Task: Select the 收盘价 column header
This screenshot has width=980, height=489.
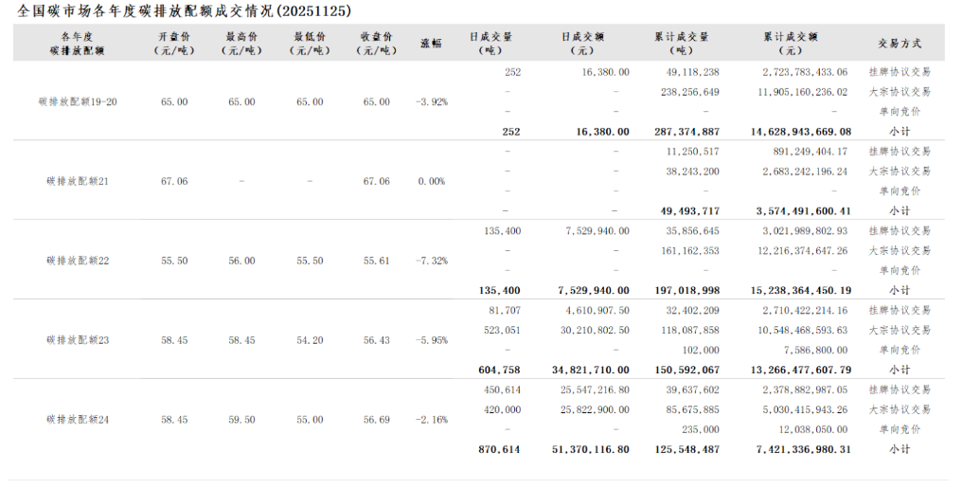Action: point(376,44)
